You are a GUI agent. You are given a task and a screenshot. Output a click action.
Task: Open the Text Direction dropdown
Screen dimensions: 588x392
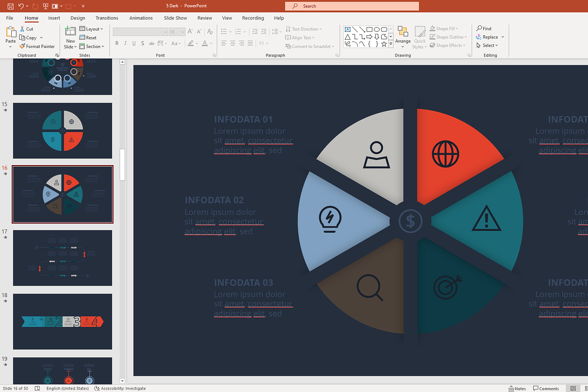tap(303, 29)
